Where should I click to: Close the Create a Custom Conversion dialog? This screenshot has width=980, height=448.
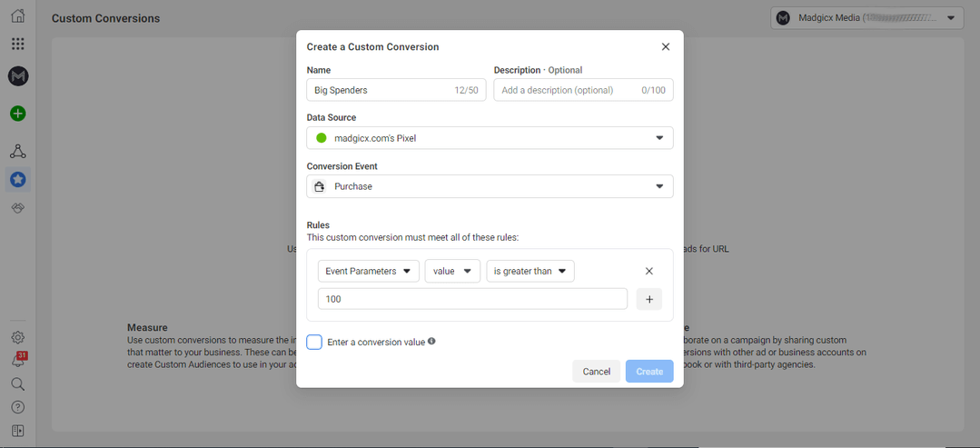[666, 47]
